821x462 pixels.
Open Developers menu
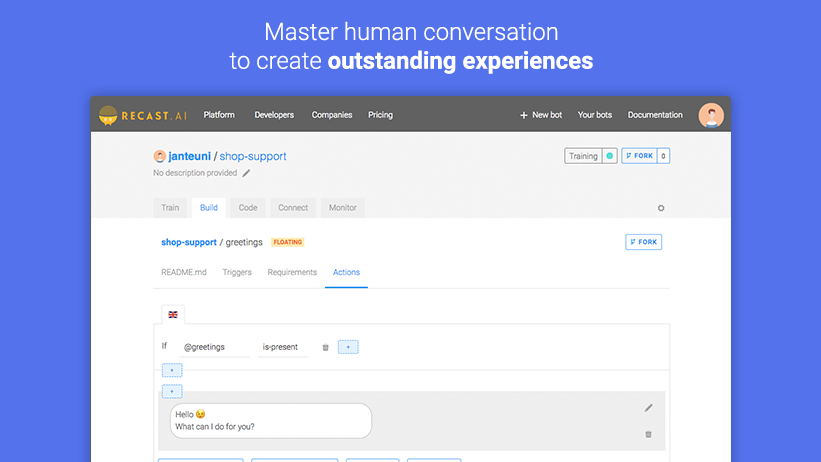click(274, 115)
